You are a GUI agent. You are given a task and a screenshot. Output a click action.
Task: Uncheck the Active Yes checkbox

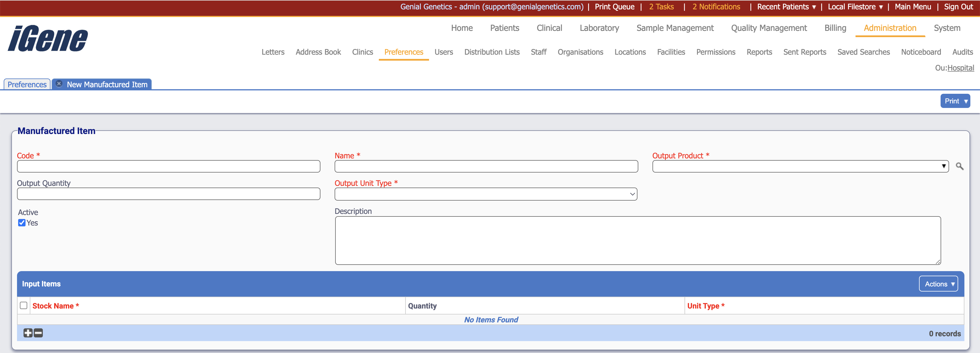[22, 223]
